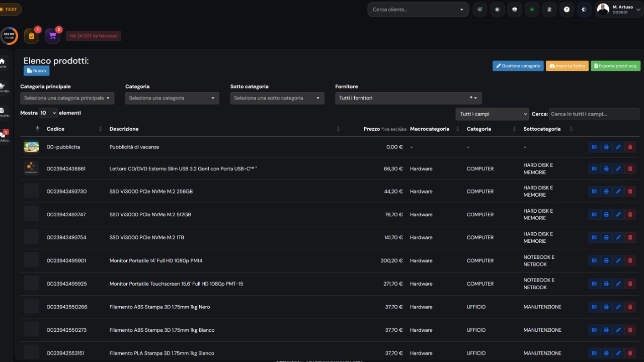Edit the Monitor Portatile Touchscreen PMT-15 row

618,284
